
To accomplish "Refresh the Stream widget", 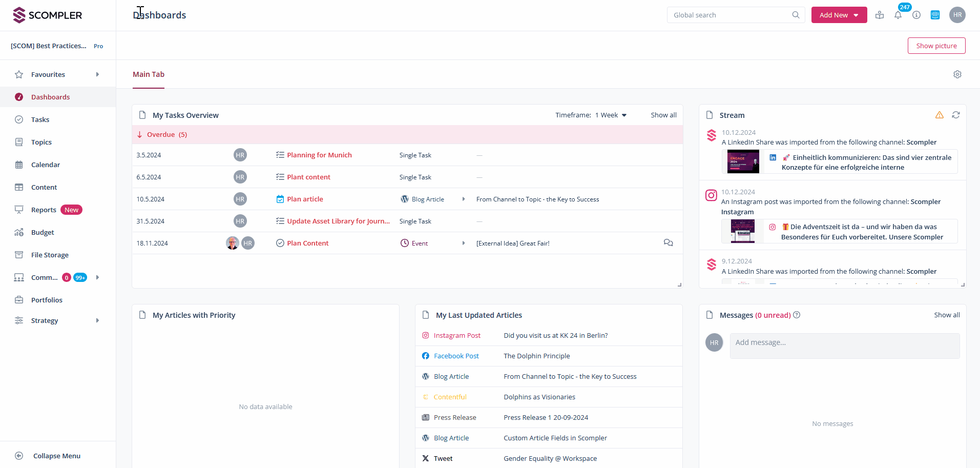I will 956,115.
